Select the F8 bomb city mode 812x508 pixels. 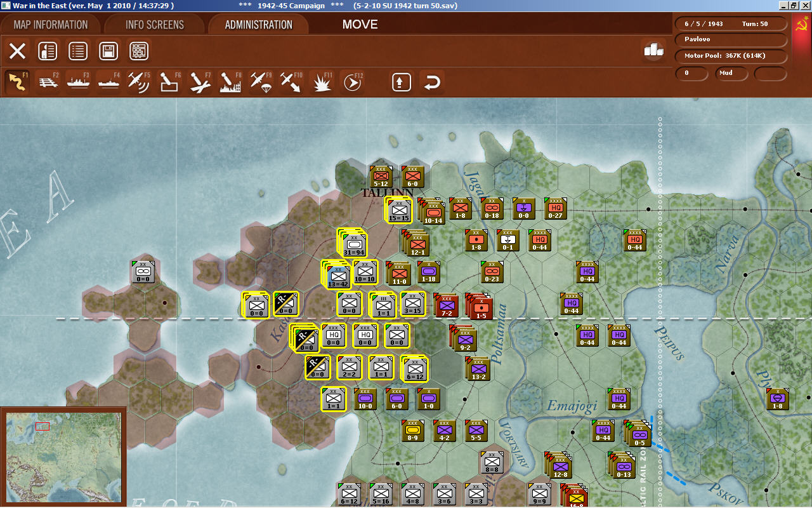click(230, 82)
